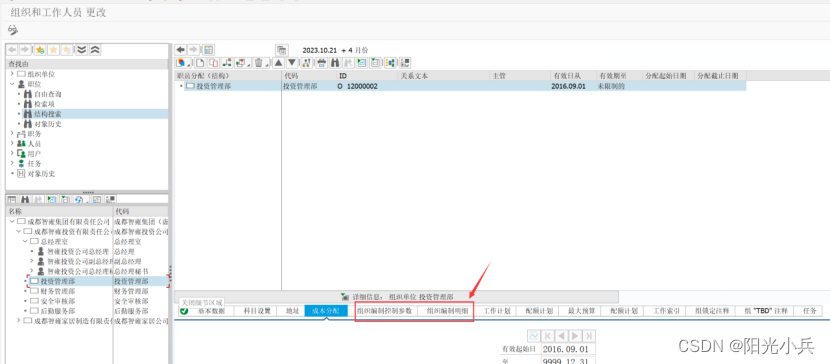Screen dimensions: 830x364
Task: Collapse the 总经理室 tree node
Action: click(x=25, y=241)
